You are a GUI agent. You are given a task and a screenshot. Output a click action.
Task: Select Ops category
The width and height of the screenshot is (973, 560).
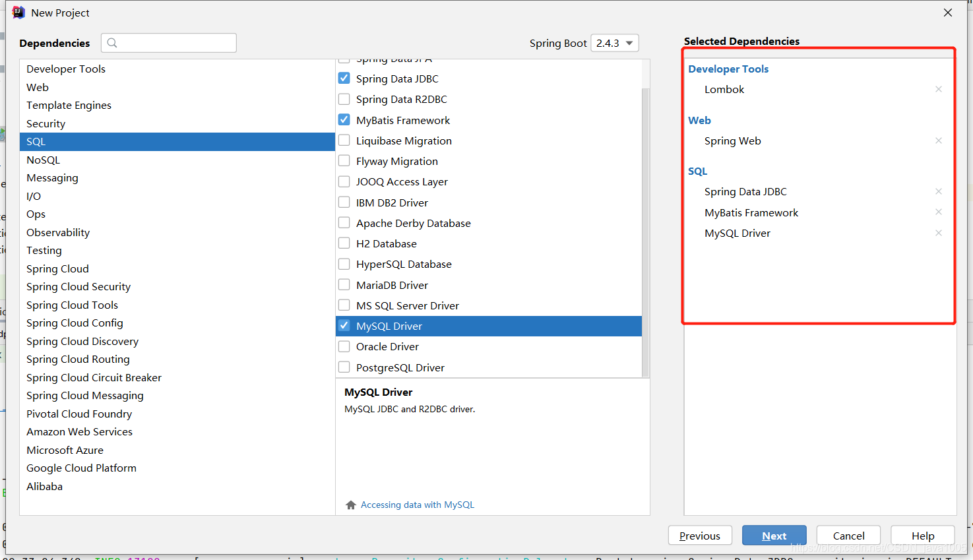pyautogui.click(x=177, y=214)
